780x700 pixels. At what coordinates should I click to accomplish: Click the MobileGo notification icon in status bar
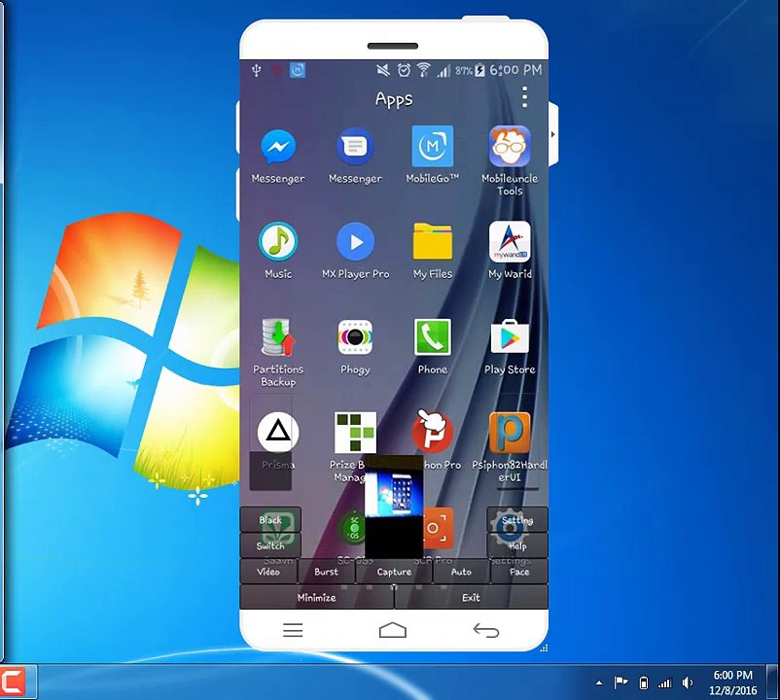(x=298, y=70)
